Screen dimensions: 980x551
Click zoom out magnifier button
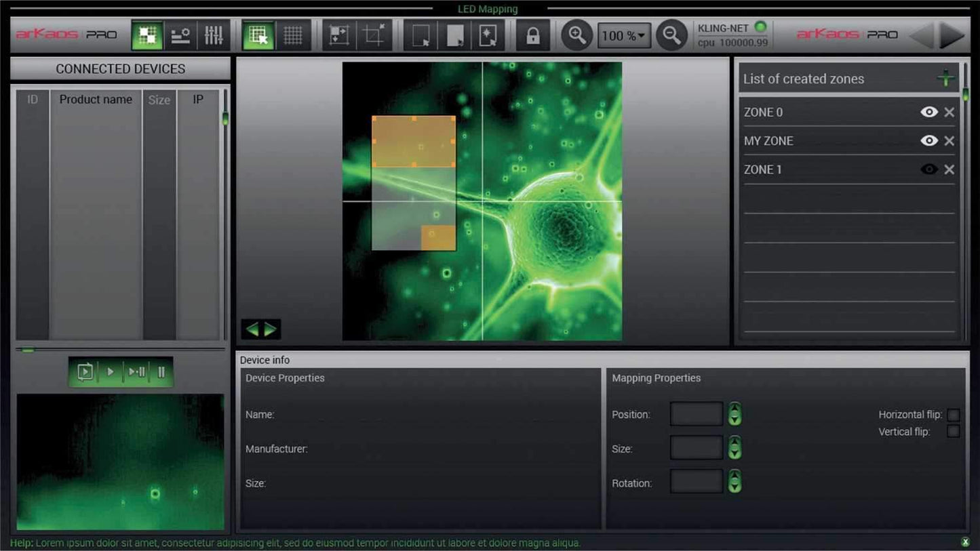pos(671,35)
